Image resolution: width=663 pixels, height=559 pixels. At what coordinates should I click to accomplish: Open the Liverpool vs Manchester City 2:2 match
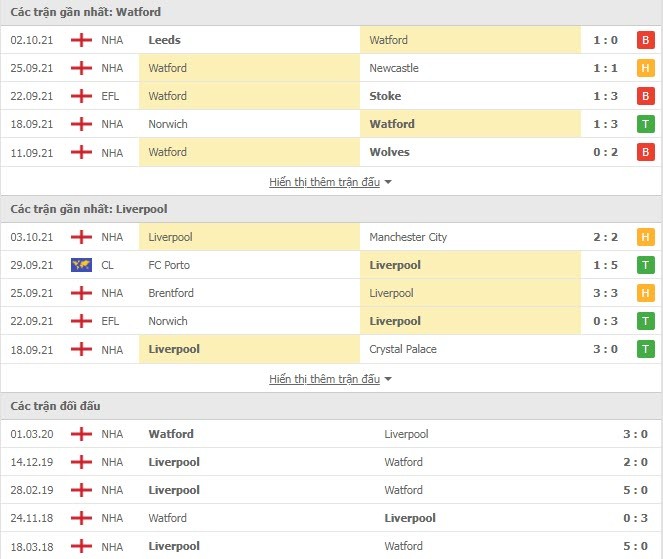click(x=331, y=237)
